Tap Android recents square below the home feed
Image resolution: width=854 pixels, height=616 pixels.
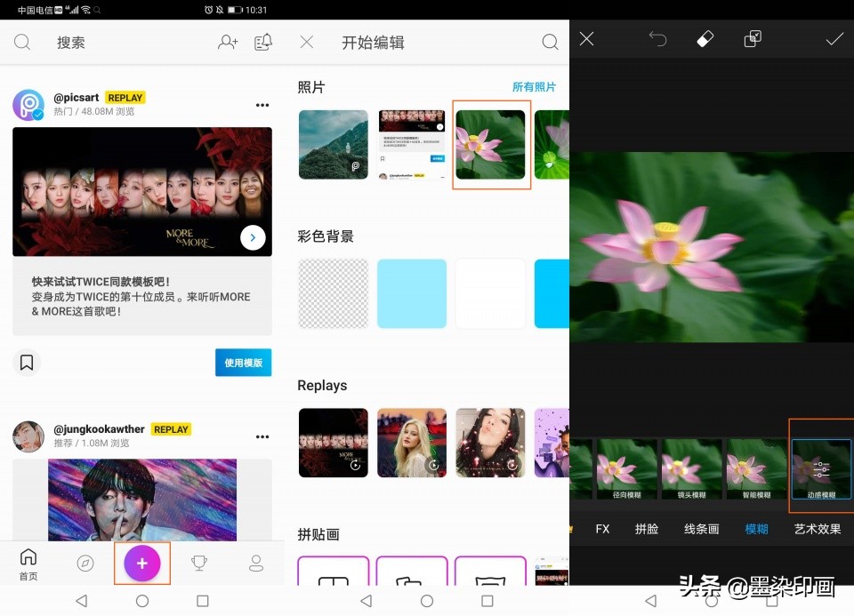203,601
